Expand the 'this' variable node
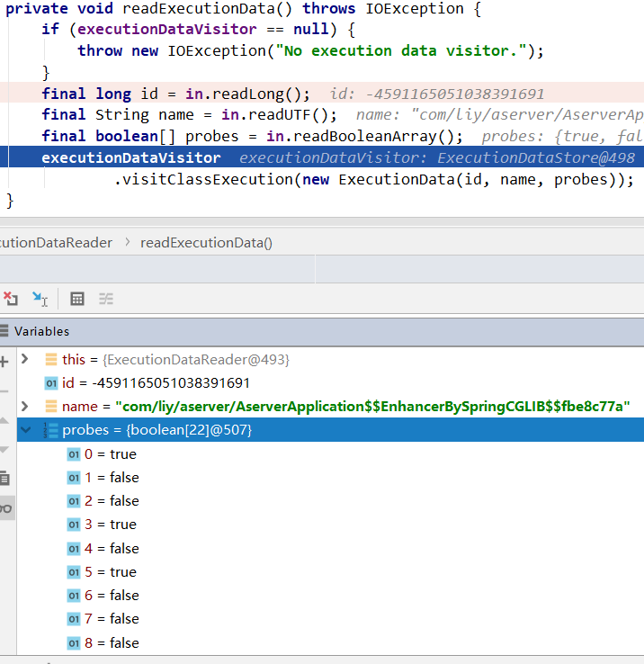The height and width of the screenshot is (664, 644). point(25,359)
